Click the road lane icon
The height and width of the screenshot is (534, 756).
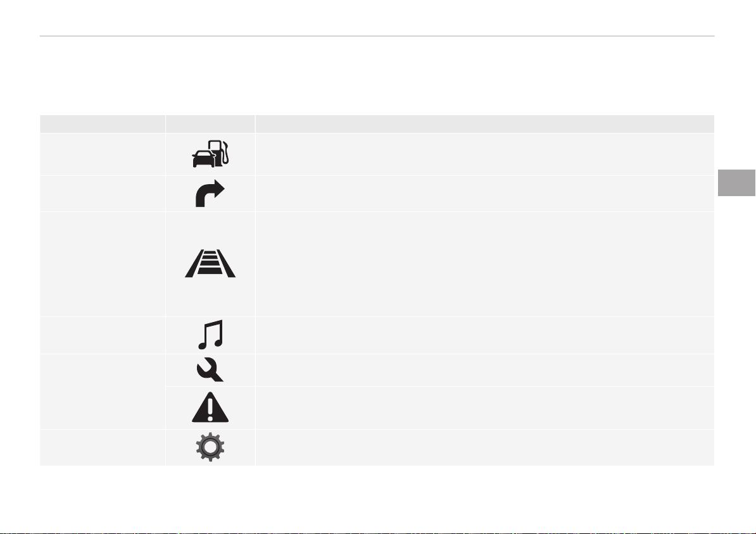click(210, 264)
